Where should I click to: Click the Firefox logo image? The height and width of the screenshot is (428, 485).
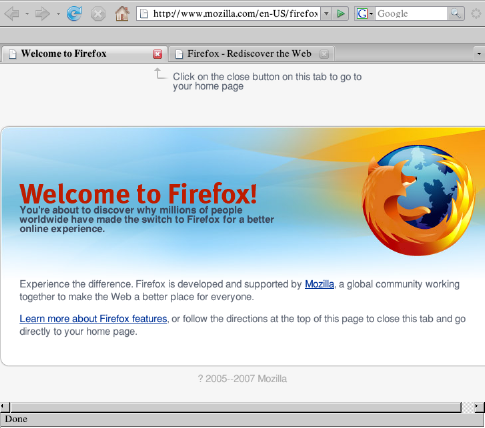pyautogui.click(x=418, y=200)
